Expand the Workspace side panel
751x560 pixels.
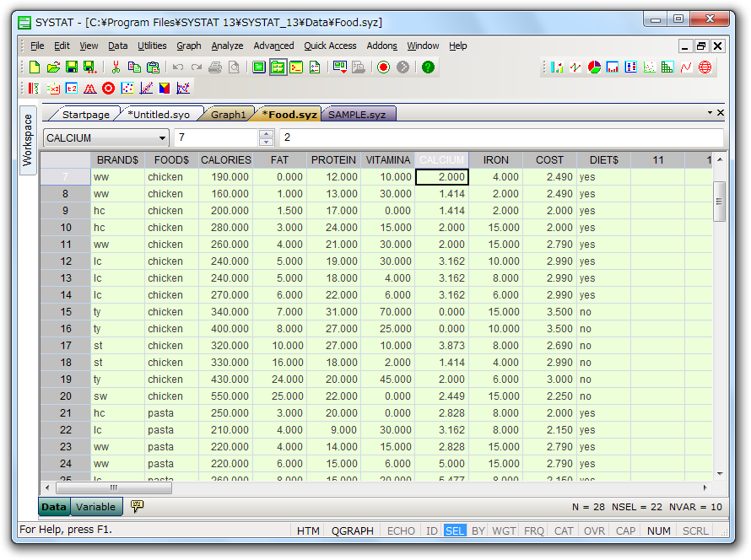(x=28, y=140)
